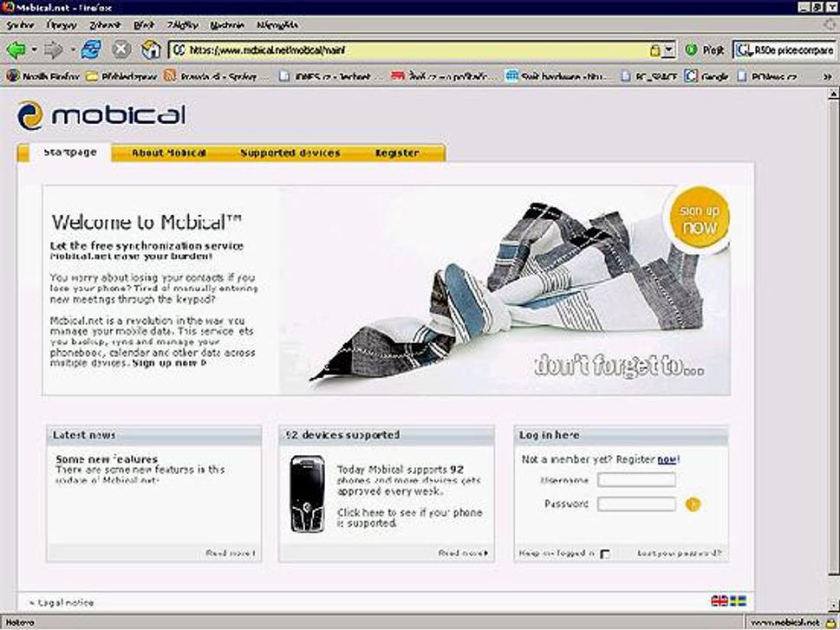Click the Register now link
The image size is (840, 630).
[667, 459]
